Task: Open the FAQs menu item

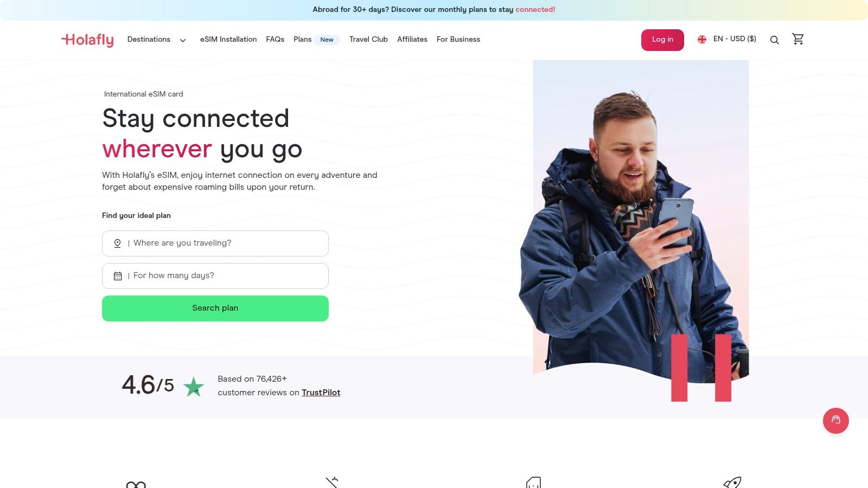Action: point(275,40)
